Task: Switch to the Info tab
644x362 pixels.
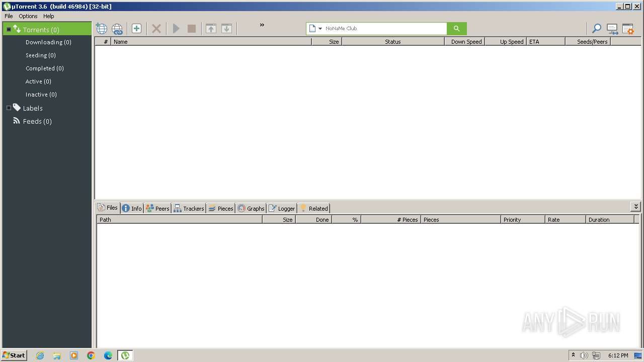Action: coord(132,208)
